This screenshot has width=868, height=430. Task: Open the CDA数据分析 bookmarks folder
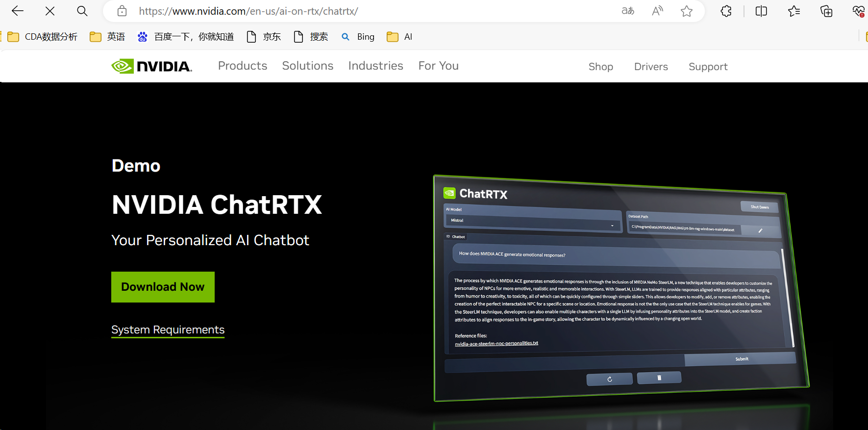click(x=42, y=37)
